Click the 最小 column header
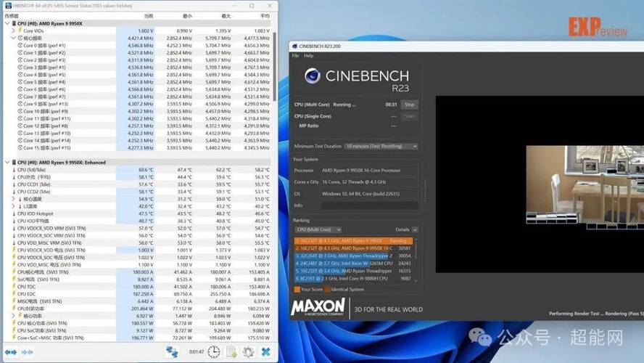The image size is (644, 363). 187,16
